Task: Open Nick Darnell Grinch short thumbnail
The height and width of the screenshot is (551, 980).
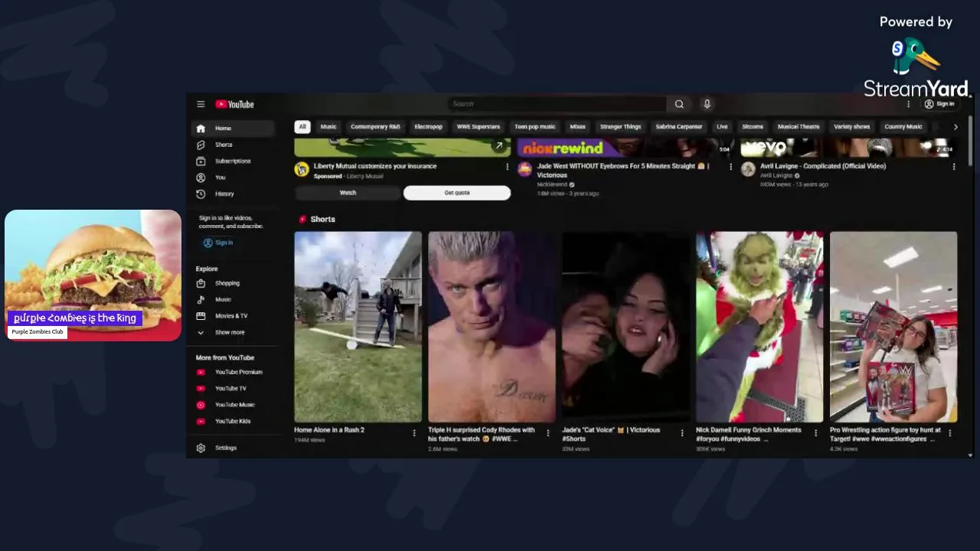Action: (x=759, y=327)
